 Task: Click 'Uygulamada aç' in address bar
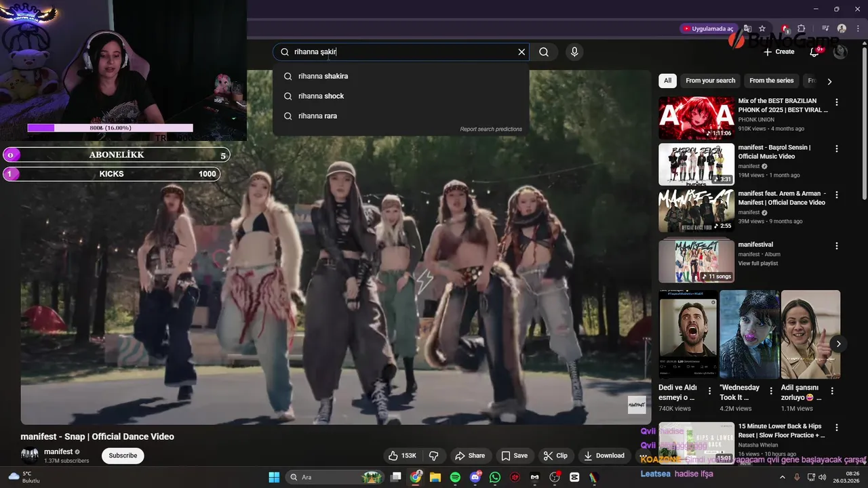[x=708, y=28]
